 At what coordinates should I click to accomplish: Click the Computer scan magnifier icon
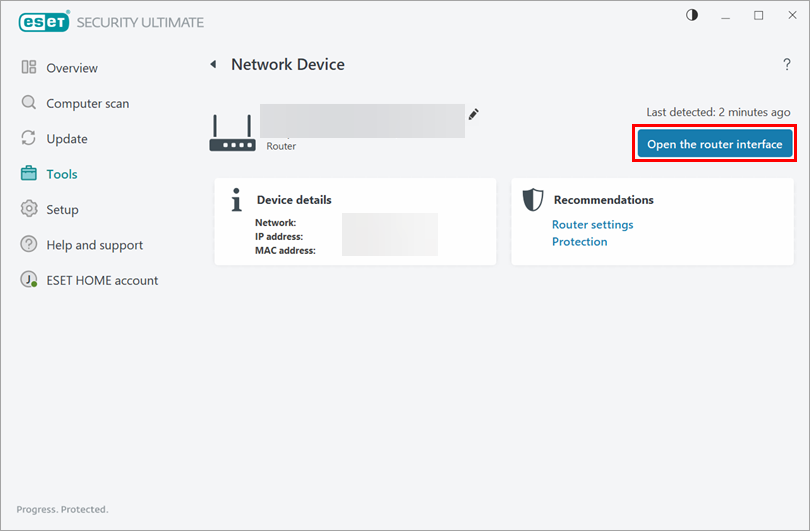(29, 103)
